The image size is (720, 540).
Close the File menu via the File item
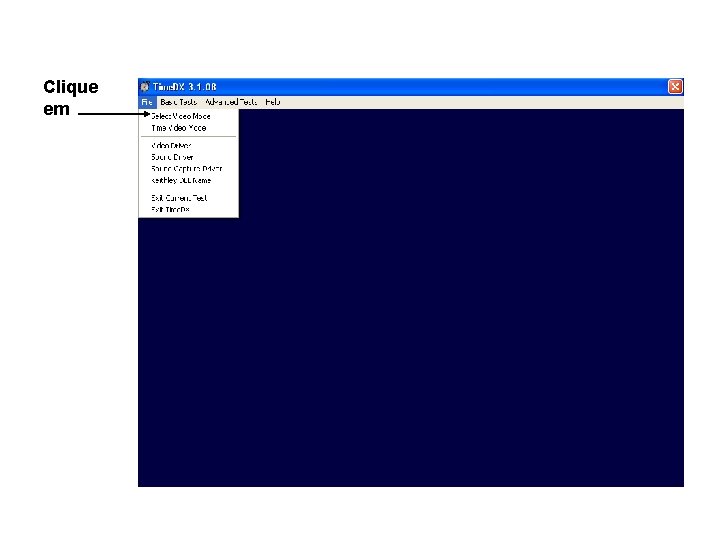(147, 102)
